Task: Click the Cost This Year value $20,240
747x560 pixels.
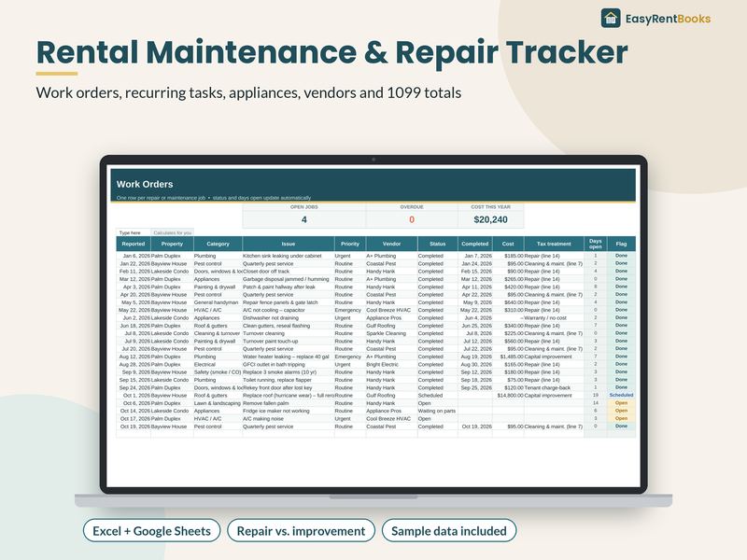Action: pos(491,219)
